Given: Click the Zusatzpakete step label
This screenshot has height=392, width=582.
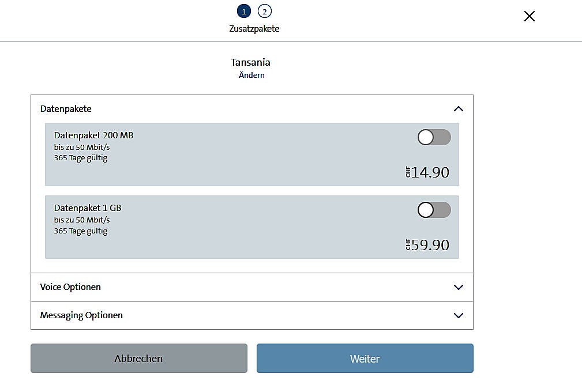Looking at the screenshot, I should pyautogui.click(x=254, y=29).
